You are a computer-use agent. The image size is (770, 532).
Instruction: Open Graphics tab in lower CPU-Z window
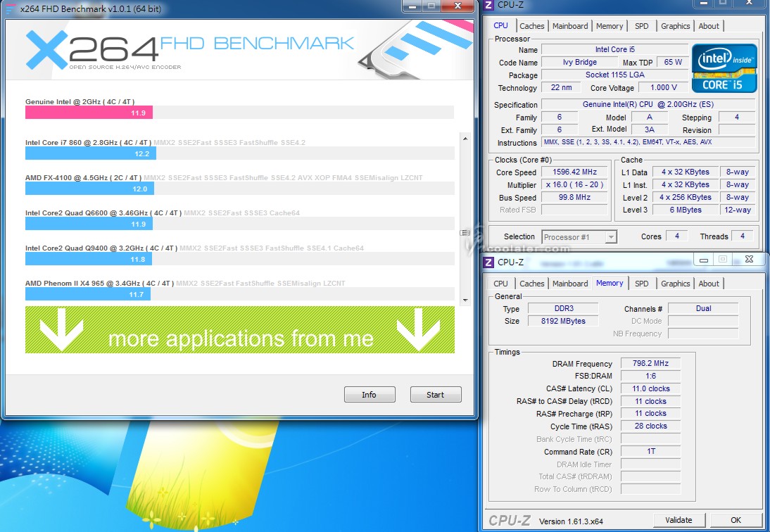point(675,284)
